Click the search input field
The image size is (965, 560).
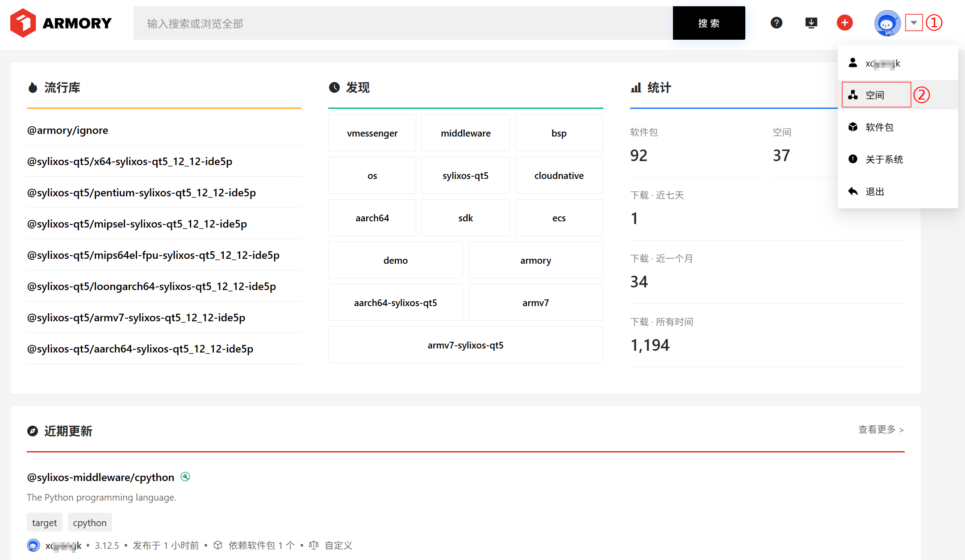tap(402, 23)
